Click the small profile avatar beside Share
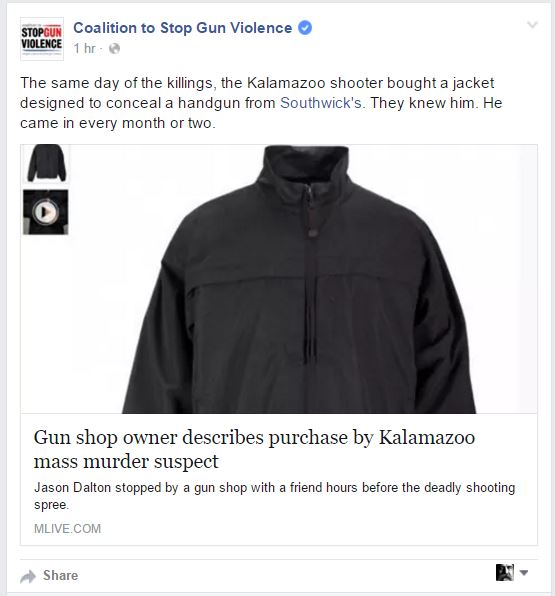 pos(505,572)
